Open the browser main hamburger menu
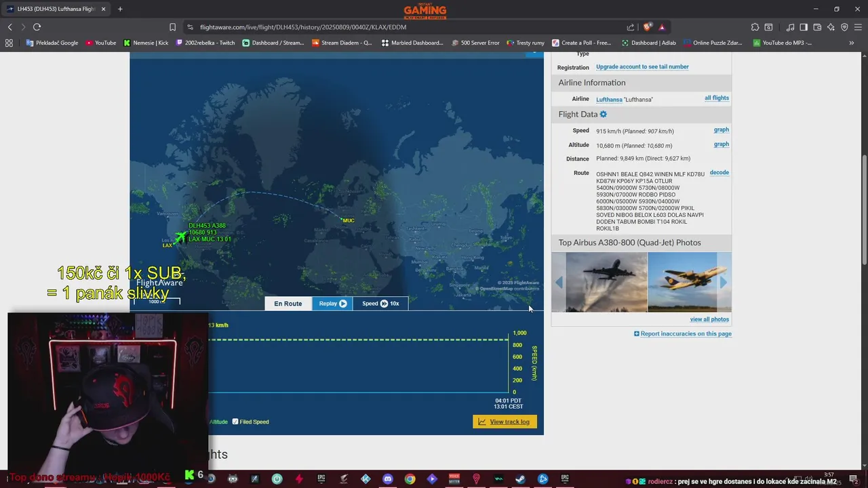This screenshot has width=868, height=488. point(859,27)
